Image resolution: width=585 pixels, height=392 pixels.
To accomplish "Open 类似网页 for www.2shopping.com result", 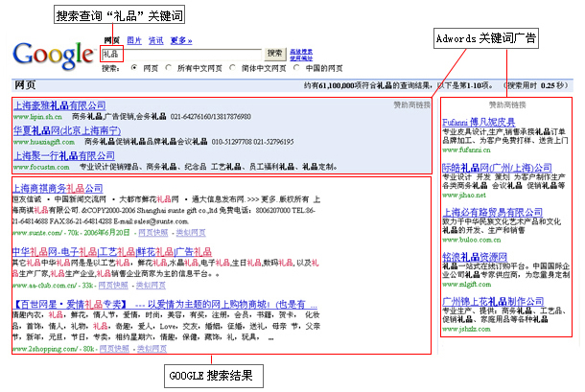I will pyautogui.click(x=152, y=349).
